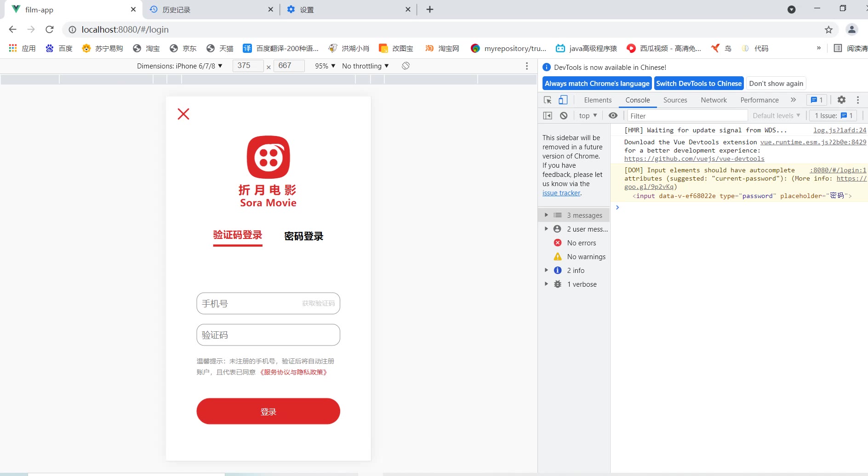The image size is (868, 476).
Task: Focus the 手机号 input field
Action: (x=248, y=304)
